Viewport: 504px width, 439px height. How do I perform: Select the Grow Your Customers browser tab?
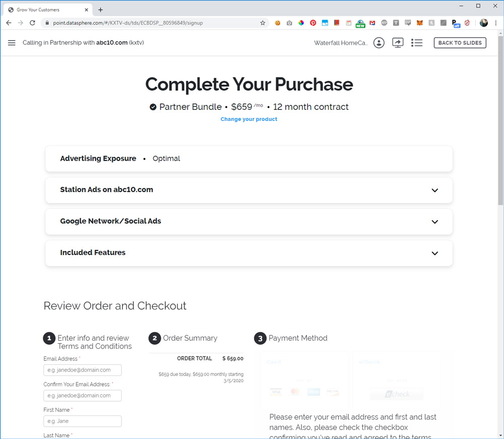45,10
